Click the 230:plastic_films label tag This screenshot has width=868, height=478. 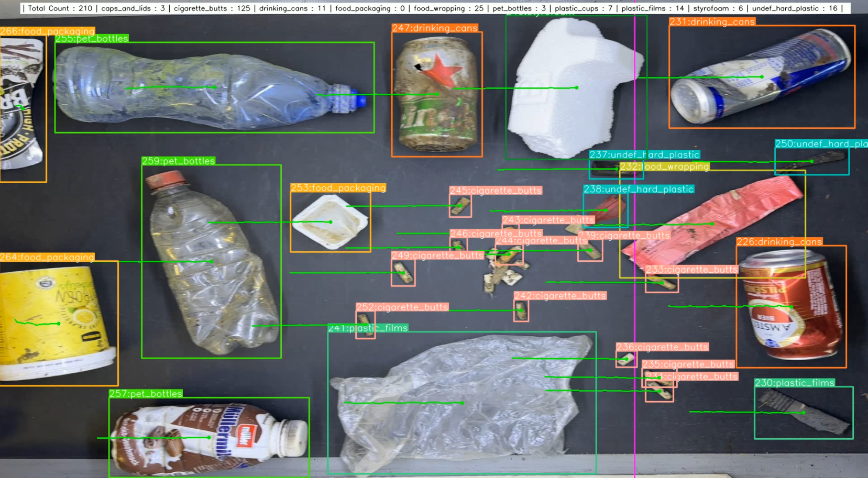(794, 383)
